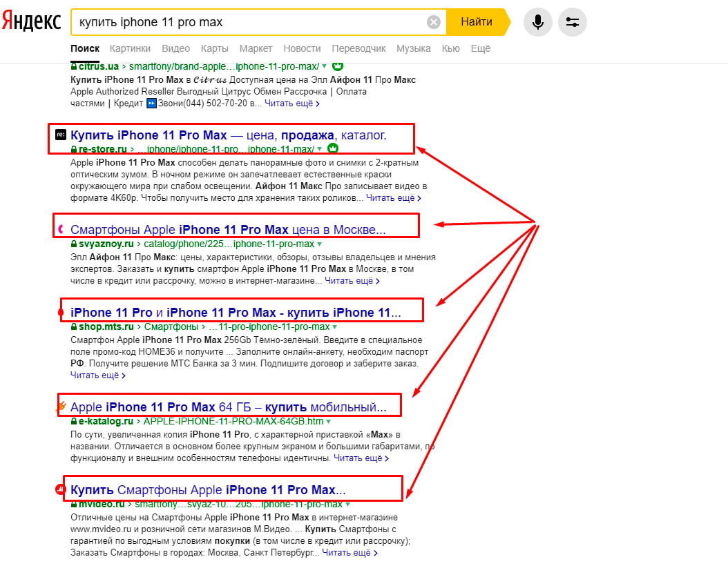
Task: Open 'iPhone 11 Pro и iPhone 11 Pro Max - купить' result
Action: (x=236, y=313)
